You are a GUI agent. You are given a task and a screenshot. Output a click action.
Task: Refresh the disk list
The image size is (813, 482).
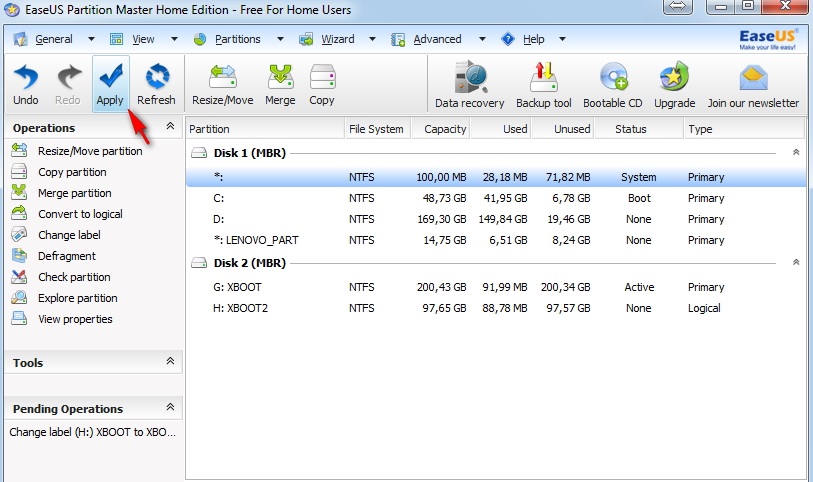click(x=157, y=84)
